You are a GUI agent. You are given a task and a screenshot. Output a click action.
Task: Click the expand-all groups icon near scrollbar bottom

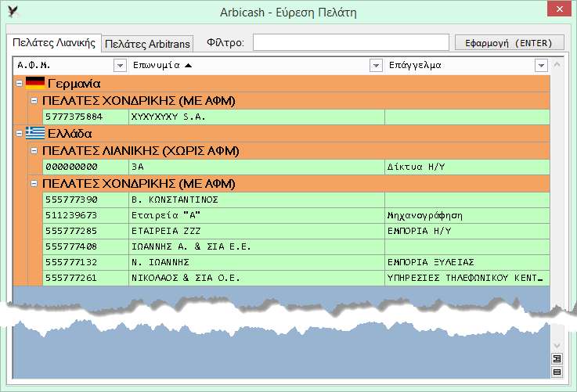click(x=557, y=358)
